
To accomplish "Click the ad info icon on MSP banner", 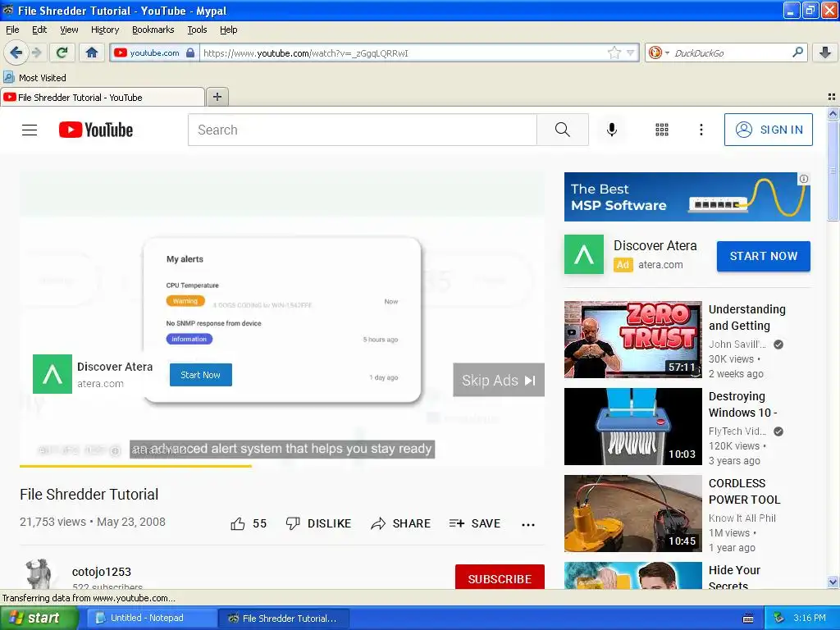I will coord(803,179).
